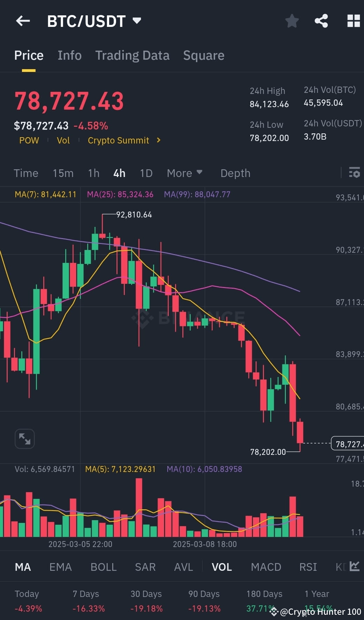Image resolution: width=364 pixels, height=620 pixels.
Task: Select the VOL indicator label
Action: click(x=222, y=567)
